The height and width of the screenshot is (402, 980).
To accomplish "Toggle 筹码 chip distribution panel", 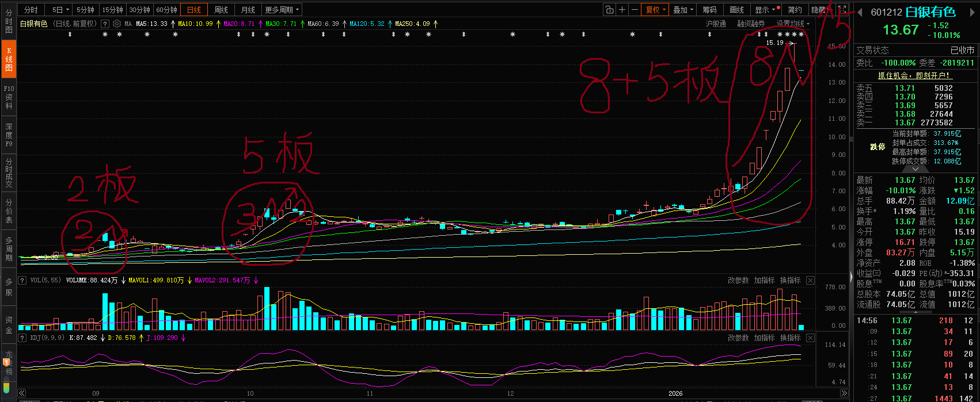I will click(709, 10).
